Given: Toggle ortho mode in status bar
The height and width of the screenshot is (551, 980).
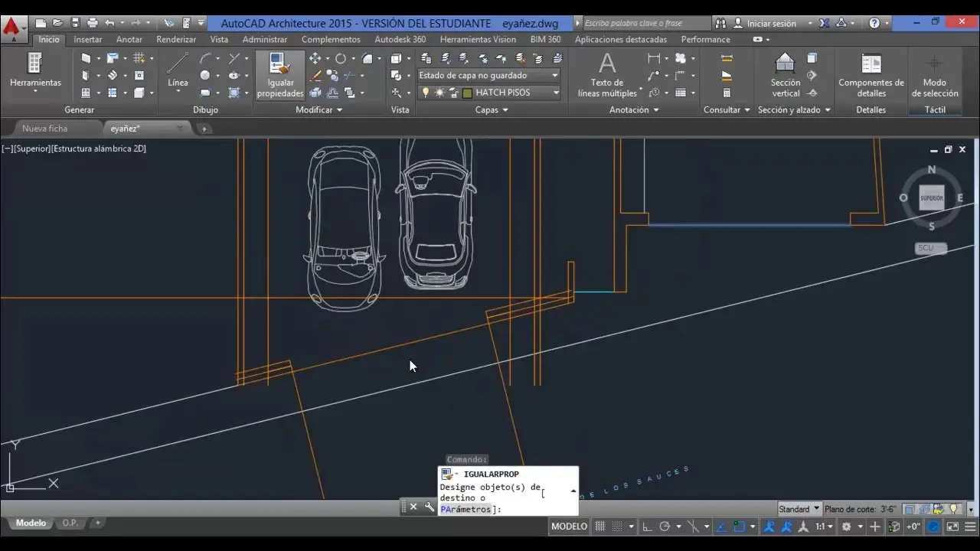Looking at the screenshot, I should [x=647, y=527].
